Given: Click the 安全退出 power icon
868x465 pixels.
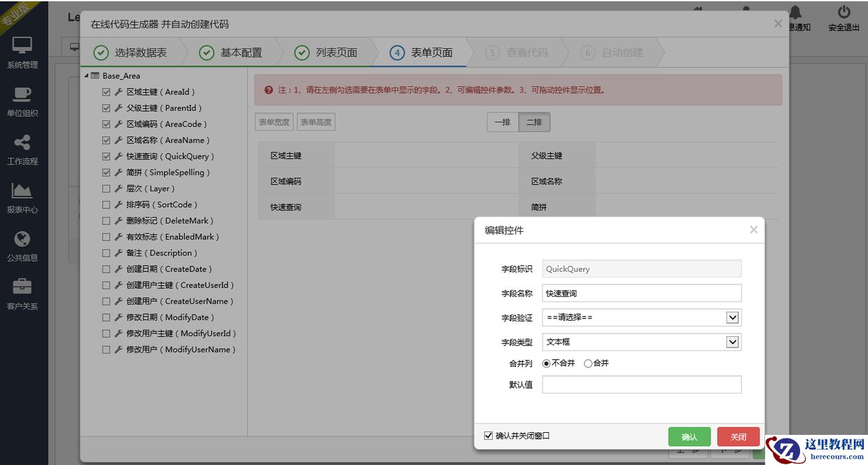Looking at the screenshot, I should (x=843, y=13).
